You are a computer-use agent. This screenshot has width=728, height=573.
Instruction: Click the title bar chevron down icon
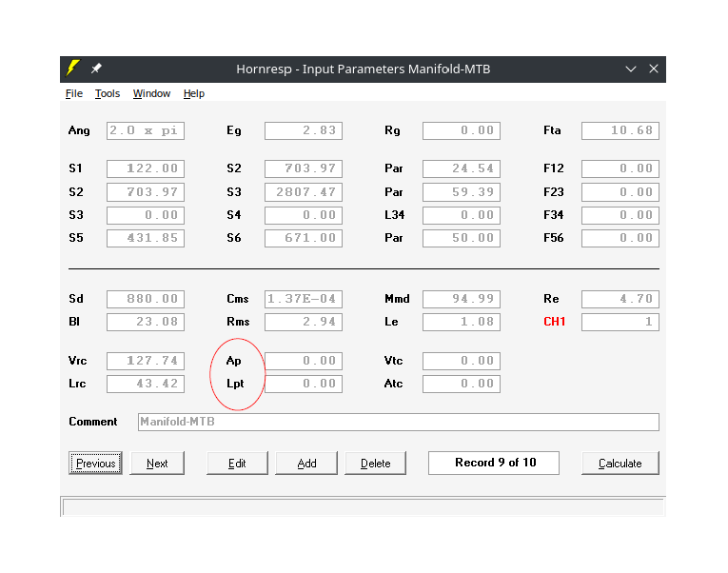pos(630,69)
